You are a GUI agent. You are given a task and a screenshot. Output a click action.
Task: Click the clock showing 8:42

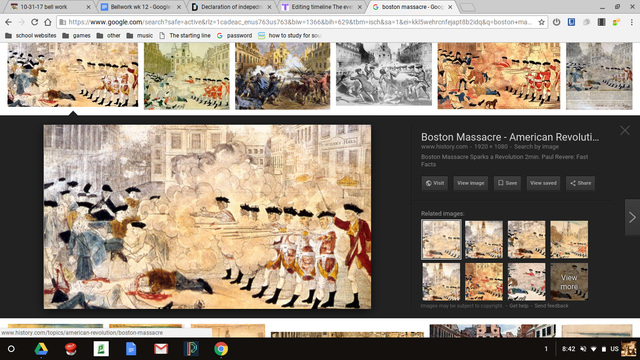(x=568, y=349)
